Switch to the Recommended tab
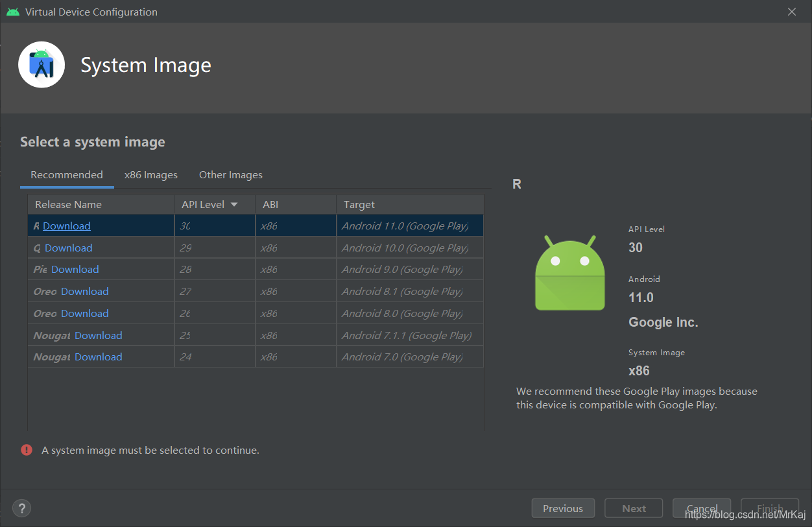This screenshot has height=527, width=812. 67,175
